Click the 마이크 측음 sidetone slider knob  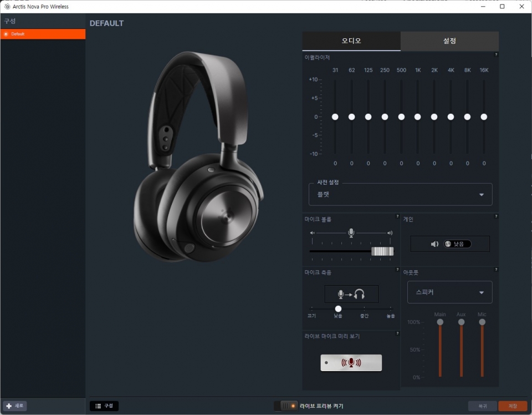tap(338, 308)
